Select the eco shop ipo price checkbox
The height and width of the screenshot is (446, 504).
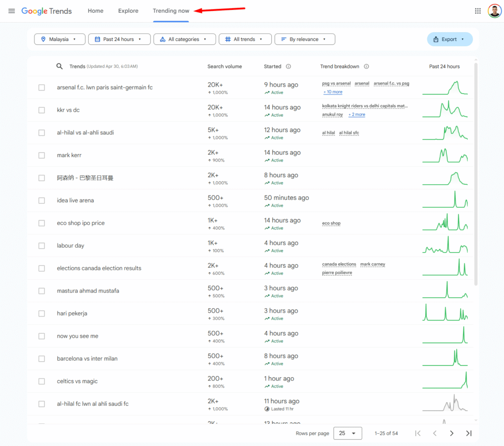42,223
